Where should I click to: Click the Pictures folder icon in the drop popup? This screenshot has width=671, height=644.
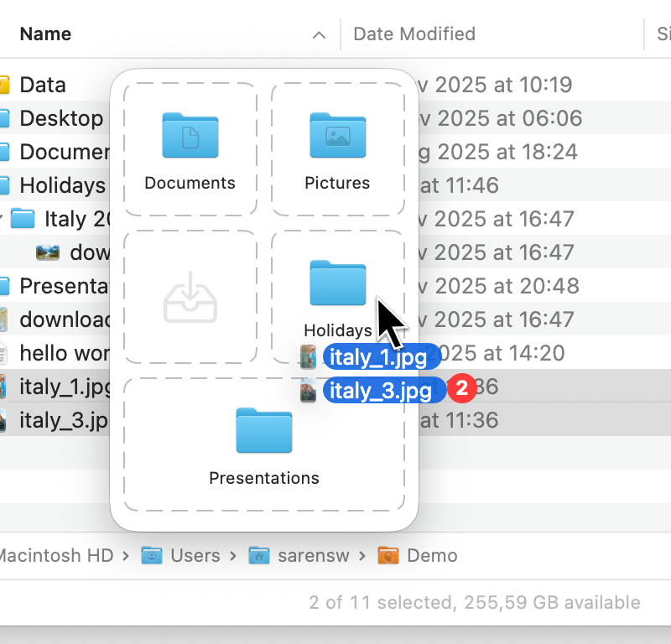(337, 135)
